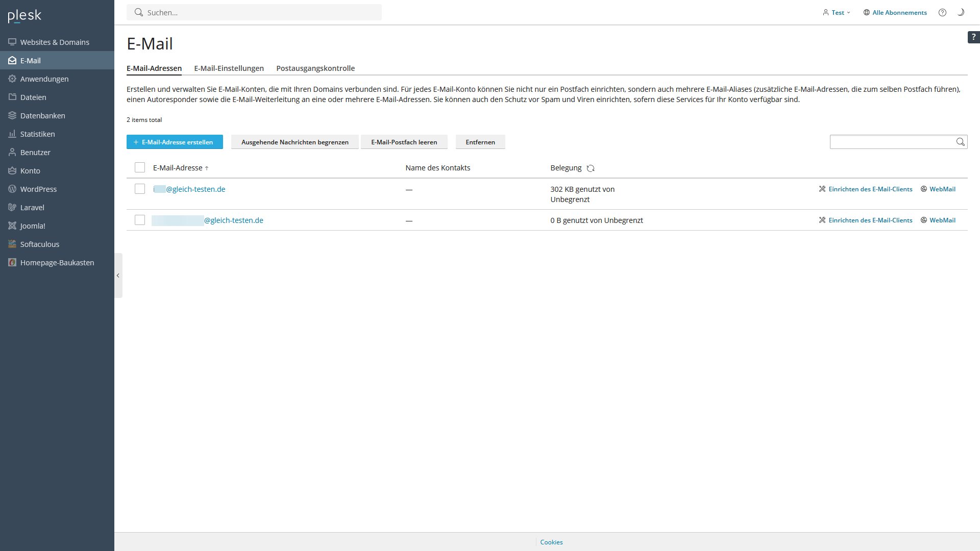Toggle dark mode with the moon icon
The width and height of the screenshot is (980, 551).
point(961,12)
